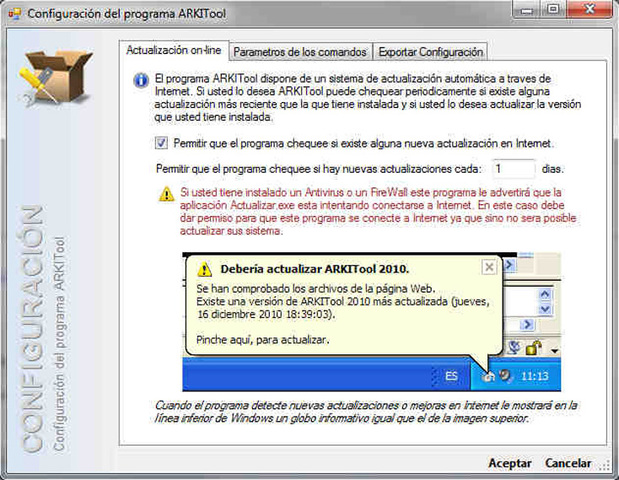Click the ES language indicator in taskbar image
This screenshot has width=619, height=480.
pyautogui.click(x=451, y=376)
